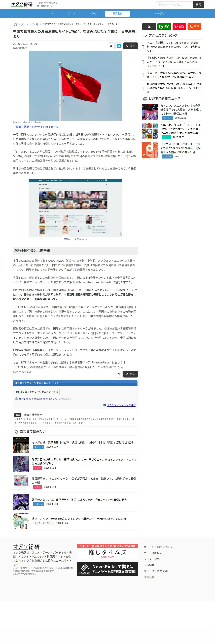Open ranking item 綺麗にしてもらえますか 第5話

tap(174, 47)
